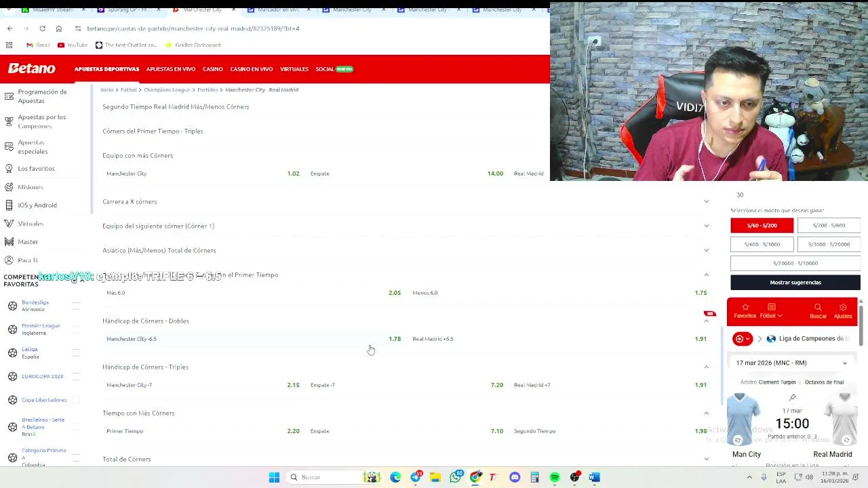Open Los favoritos sidebar icon
Viewport: 868px width, 488px height.
click(9, 168)
